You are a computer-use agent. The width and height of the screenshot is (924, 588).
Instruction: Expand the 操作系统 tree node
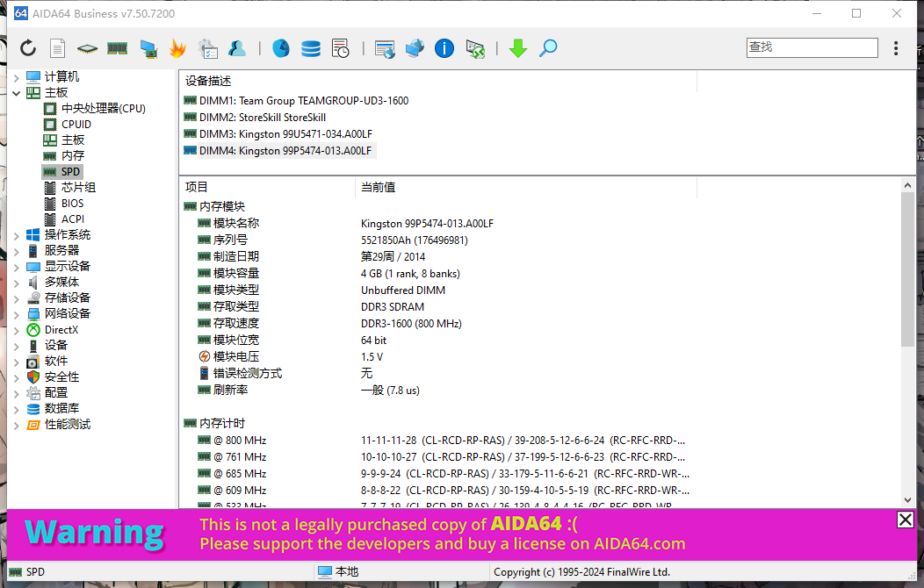[x=16, y=235]
